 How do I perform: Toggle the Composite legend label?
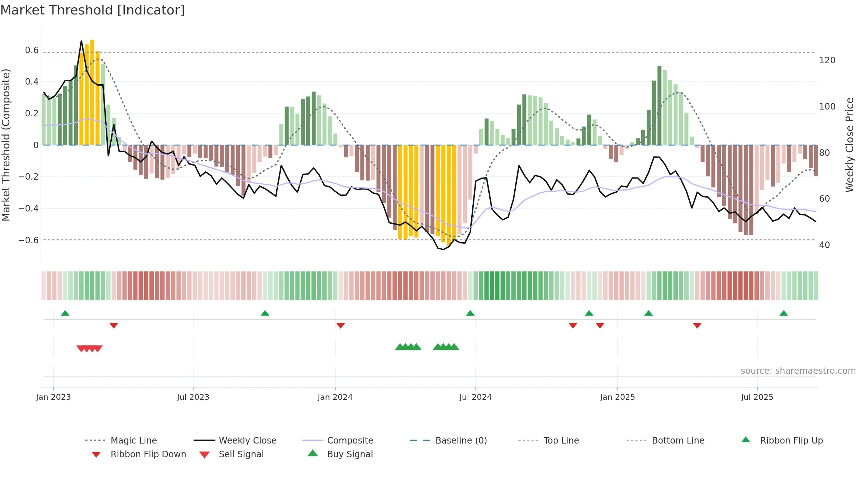[350, 440]
